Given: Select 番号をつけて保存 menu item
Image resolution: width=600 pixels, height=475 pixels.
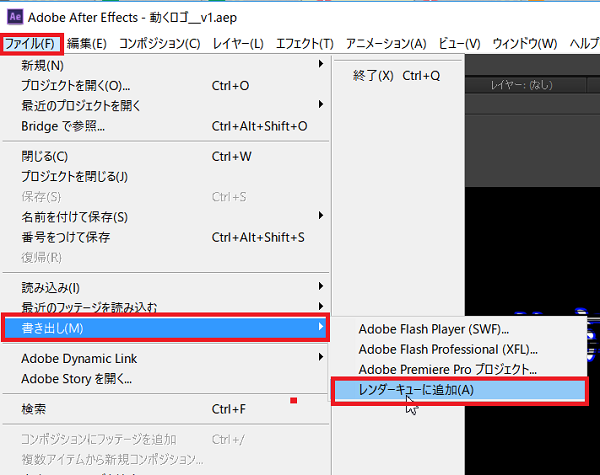Looking at the screenshot, I should tap(66, 237).
